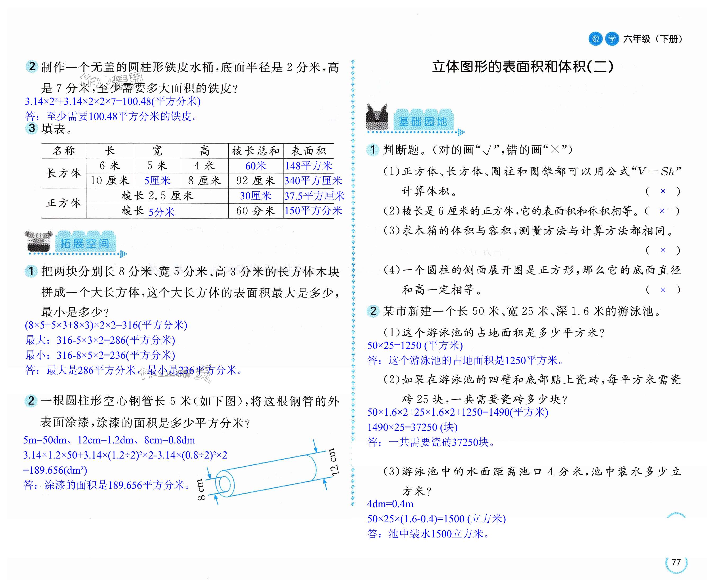This screenshot has height=588, width=715.
Task: Click the conversion line 5m=50dm、12cm=1.2dm
Action: [109, 440]
